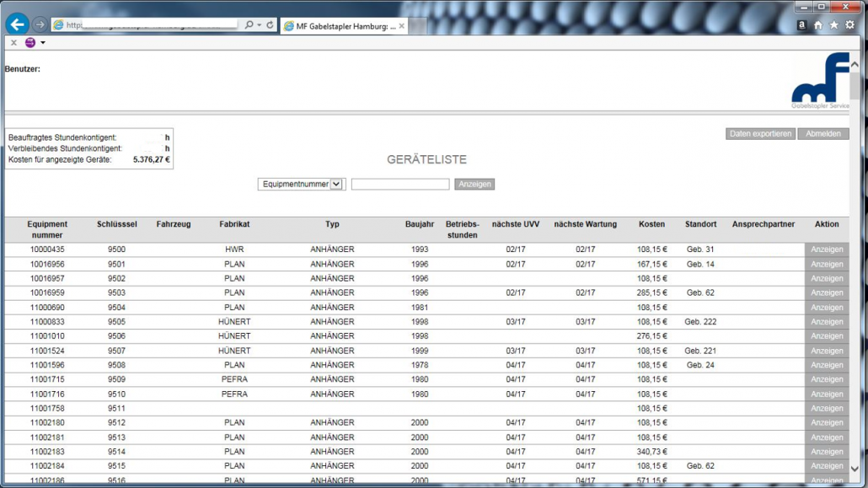Image resolution: width=868 pixels, height=488 pixels.
Task: Close the toolbar with the X icon
Action: coord(13,42)
